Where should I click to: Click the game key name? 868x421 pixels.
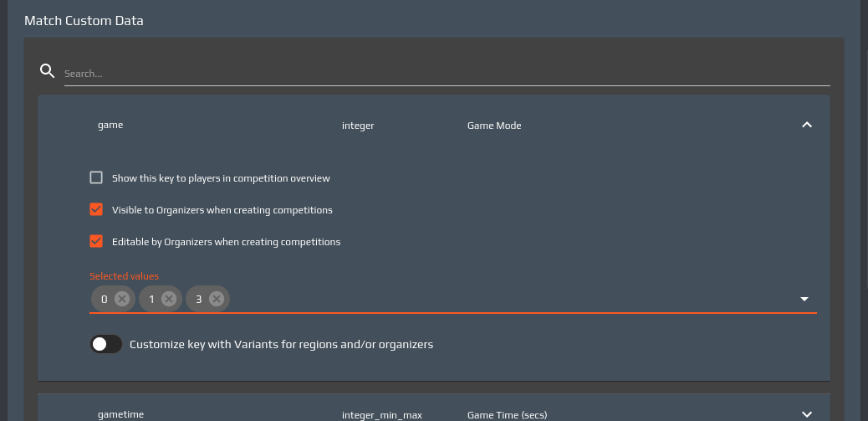[x=110, y=125]
